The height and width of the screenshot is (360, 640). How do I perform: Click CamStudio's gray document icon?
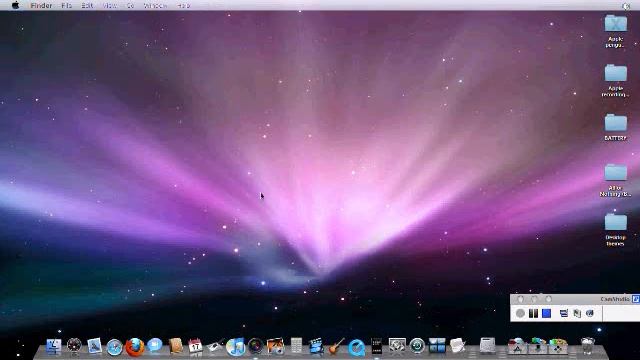coord(577,313)
